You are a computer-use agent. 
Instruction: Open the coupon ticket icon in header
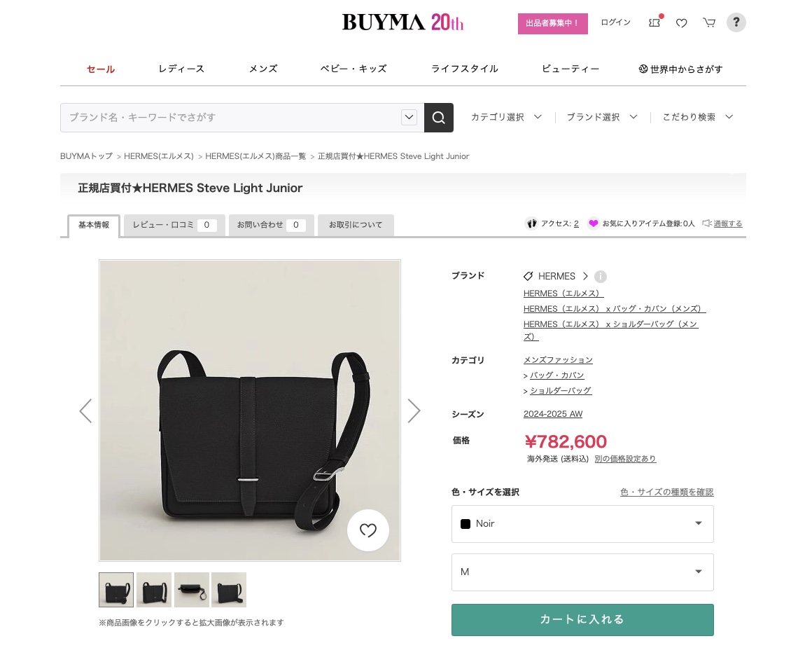pos(654,23)
